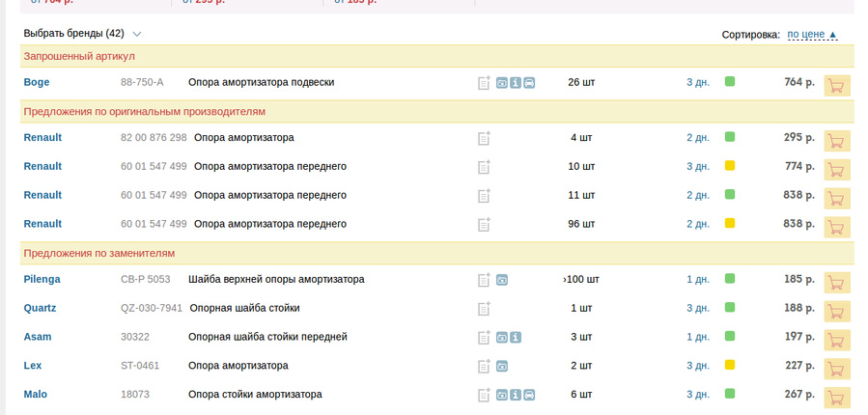Open info icon for Malo 18073
The width and height of the screenshot is (868, 415).
516,395
